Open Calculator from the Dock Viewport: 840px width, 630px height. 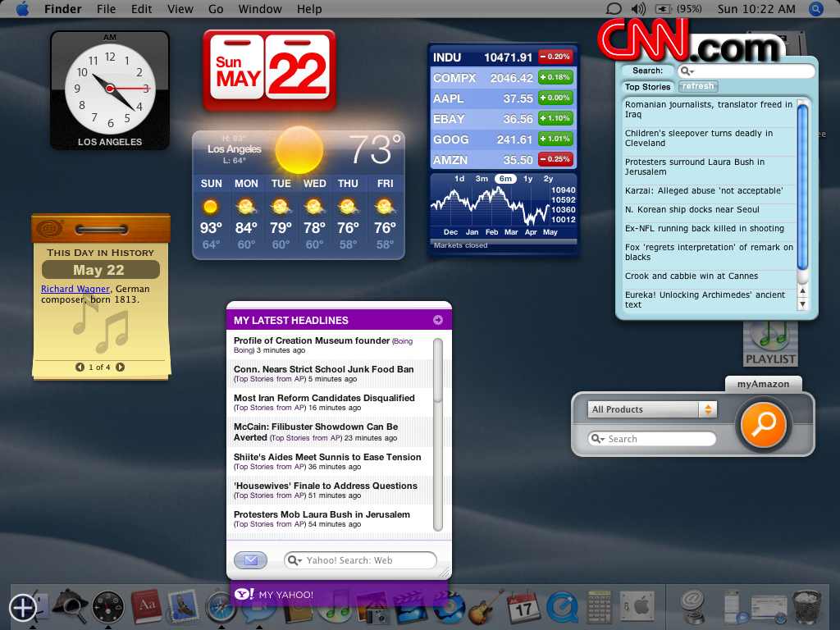coord(599,608)
